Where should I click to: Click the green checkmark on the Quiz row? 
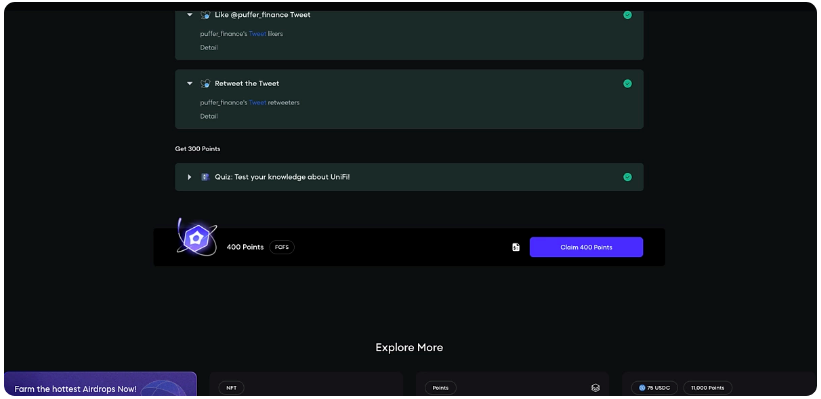pyautogui.click(x=627, y=177)
